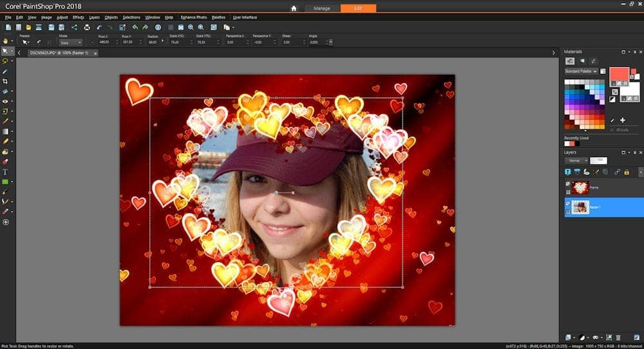
Task: Click the red foreground color swatch
Action: [618, 73]
